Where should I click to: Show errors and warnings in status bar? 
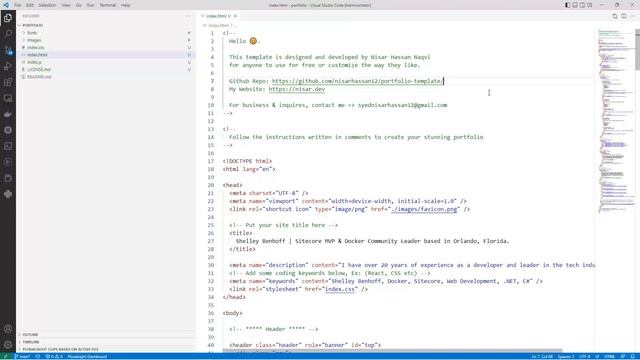(54, 356)
